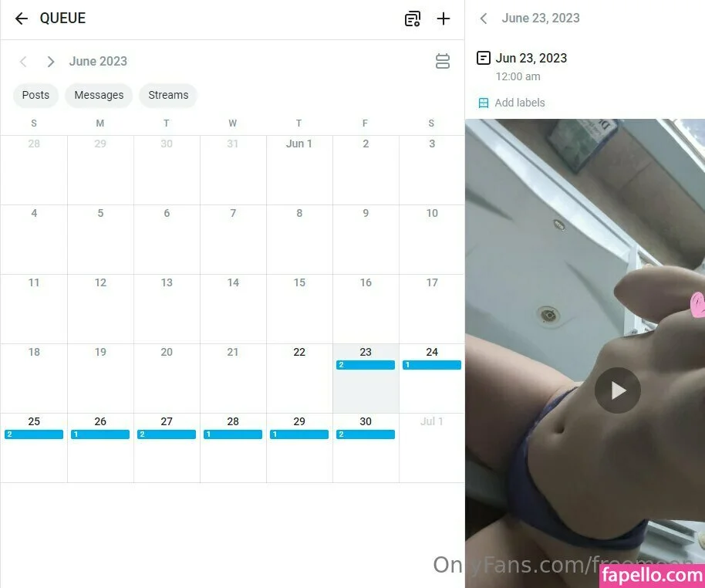Toggle the Messages filter chip
The height and width of the screenshot is (588, 705).
[x=99, y=96]
